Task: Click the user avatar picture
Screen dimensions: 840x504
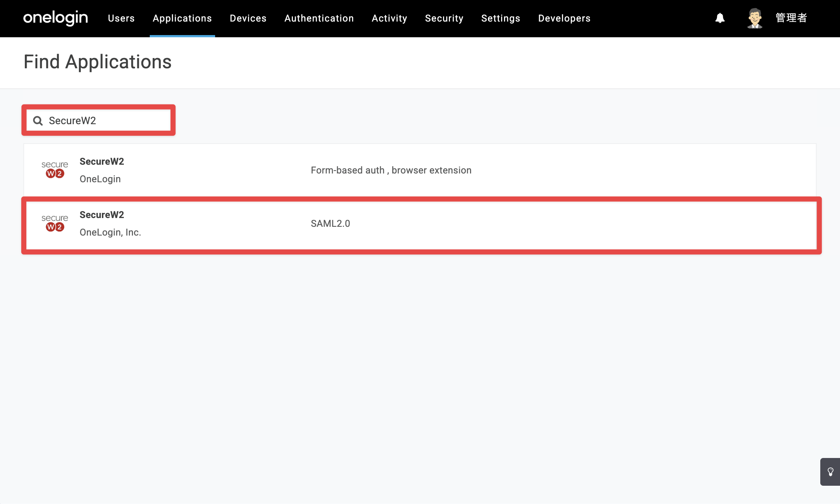Action: click(755, 18)
